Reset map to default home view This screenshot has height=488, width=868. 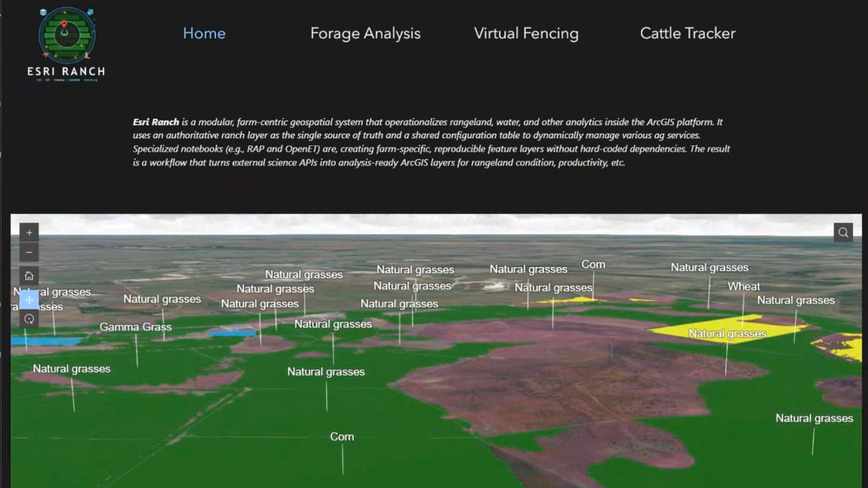pyautogui.click(x=29, y=276)
